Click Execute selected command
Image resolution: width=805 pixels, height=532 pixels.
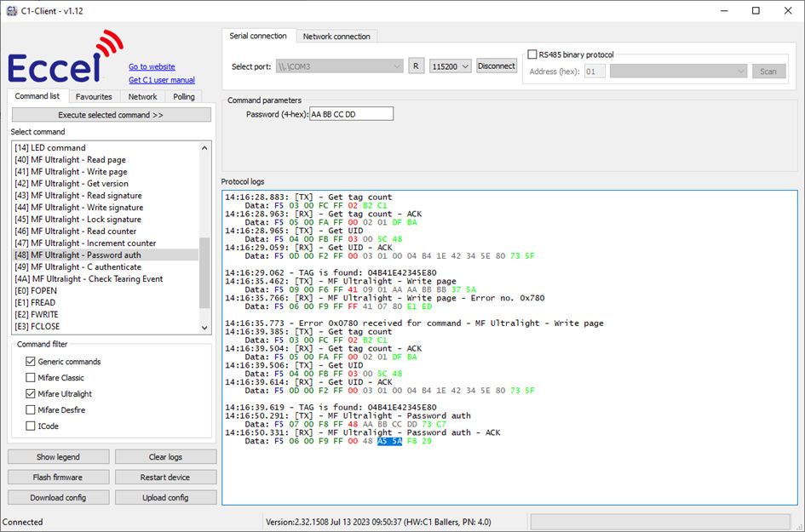click(x=111, y=115)
